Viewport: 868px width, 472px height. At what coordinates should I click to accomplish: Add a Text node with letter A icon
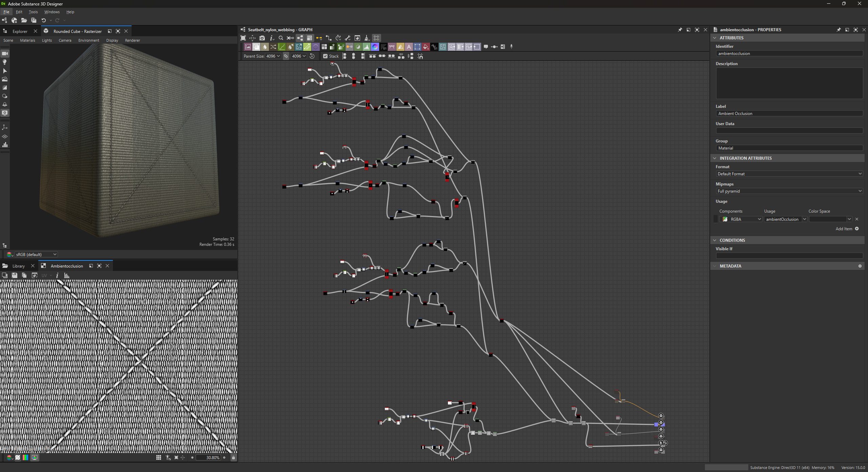[409, 47]
